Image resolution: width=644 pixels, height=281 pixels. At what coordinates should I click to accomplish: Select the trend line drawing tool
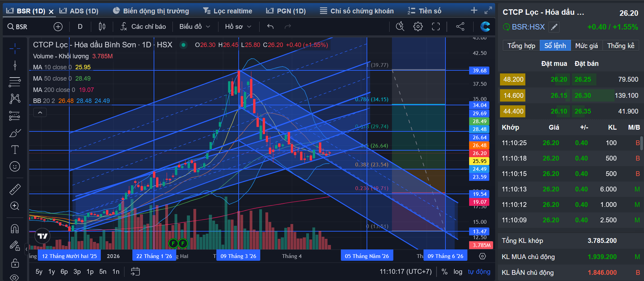[x=15, y=65]
